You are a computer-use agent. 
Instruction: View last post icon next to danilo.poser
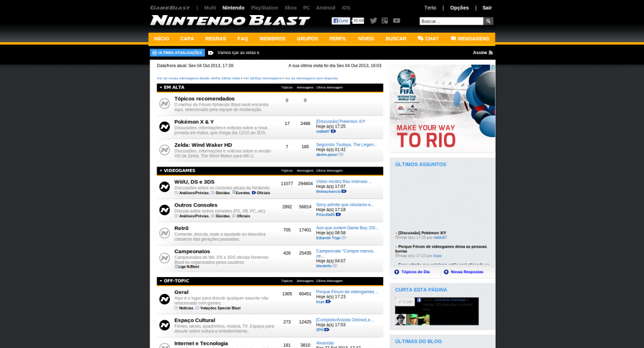(x=341, y=155)
